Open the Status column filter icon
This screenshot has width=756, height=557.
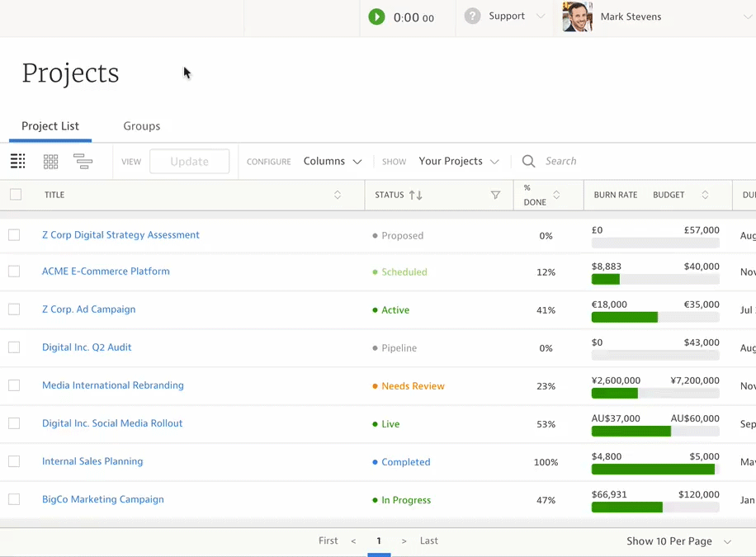(495, 196)
